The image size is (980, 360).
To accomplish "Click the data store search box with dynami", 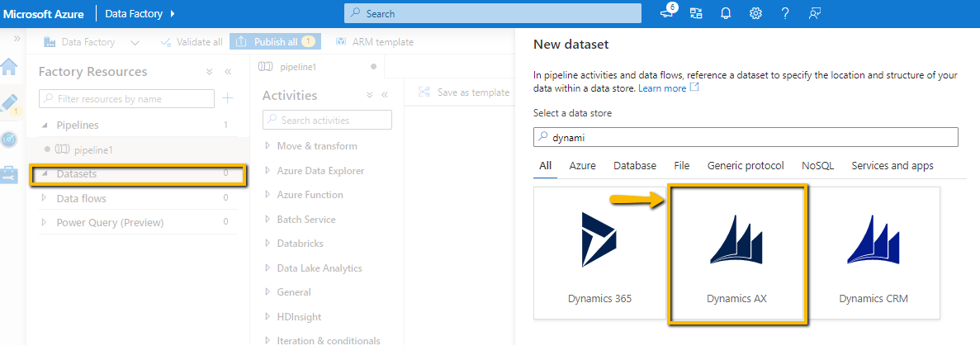I will point(746,137).
